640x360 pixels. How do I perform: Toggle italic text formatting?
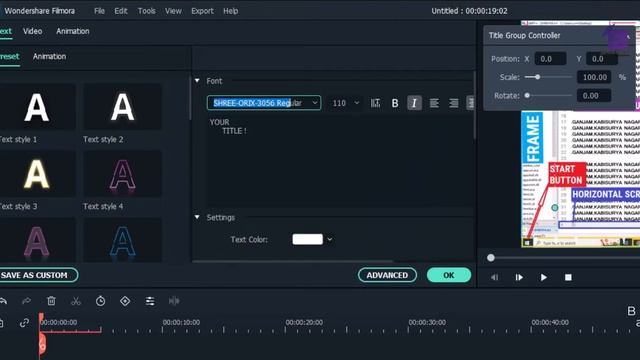[414, 103]
